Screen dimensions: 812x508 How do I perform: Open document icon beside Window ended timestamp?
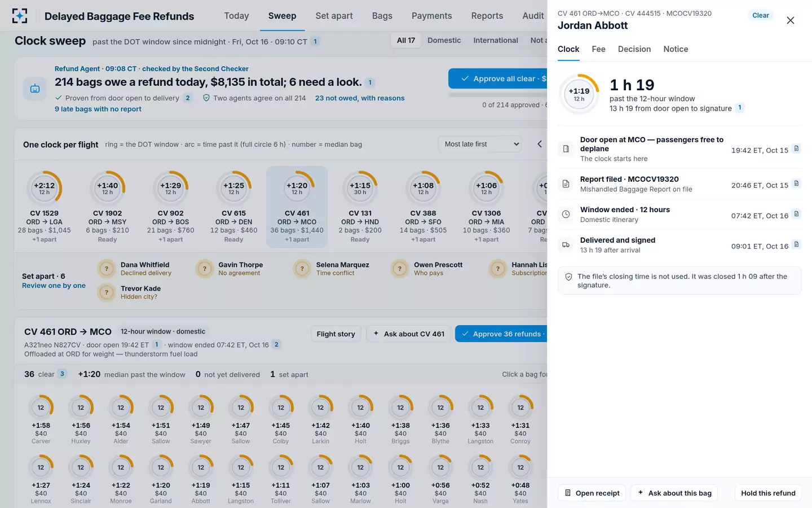796,214
